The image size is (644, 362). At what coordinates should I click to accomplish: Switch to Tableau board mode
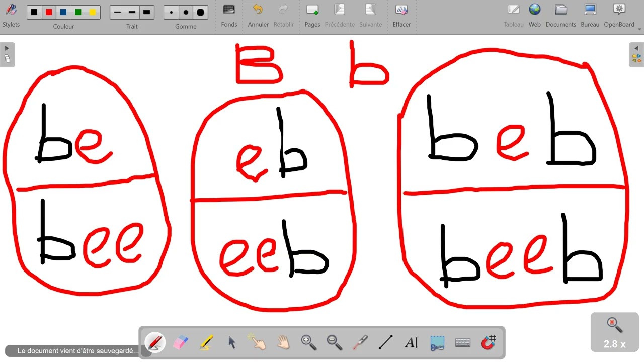[514, 15]
